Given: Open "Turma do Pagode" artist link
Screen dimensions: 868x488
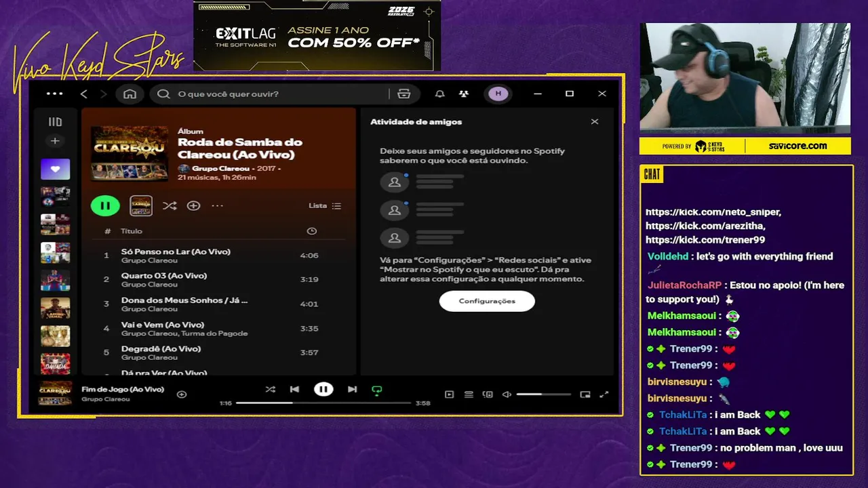Looking at the screenshot, I should [214, 333].
